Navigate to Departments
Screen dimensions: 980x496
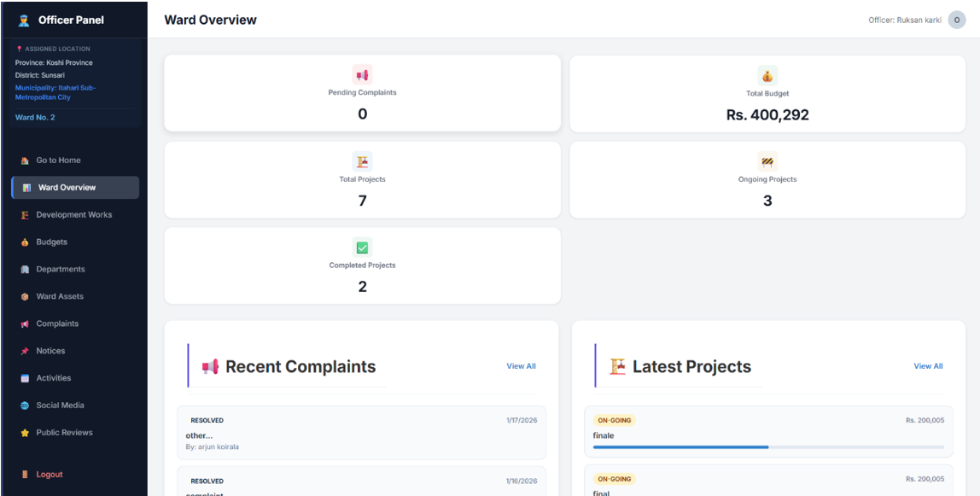[75, 269]
